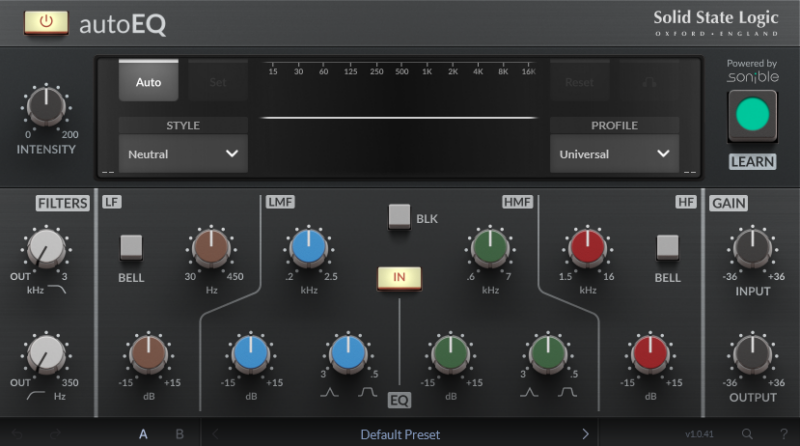Toggle the LF BELL switch

coord(132,247)
